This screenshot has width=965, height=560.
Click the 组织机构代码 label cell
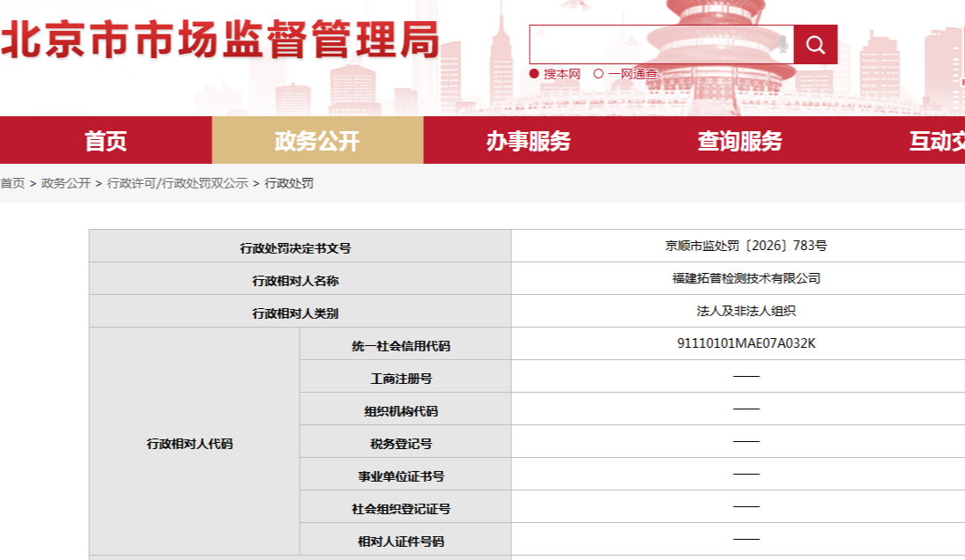(x=405, y=409)
